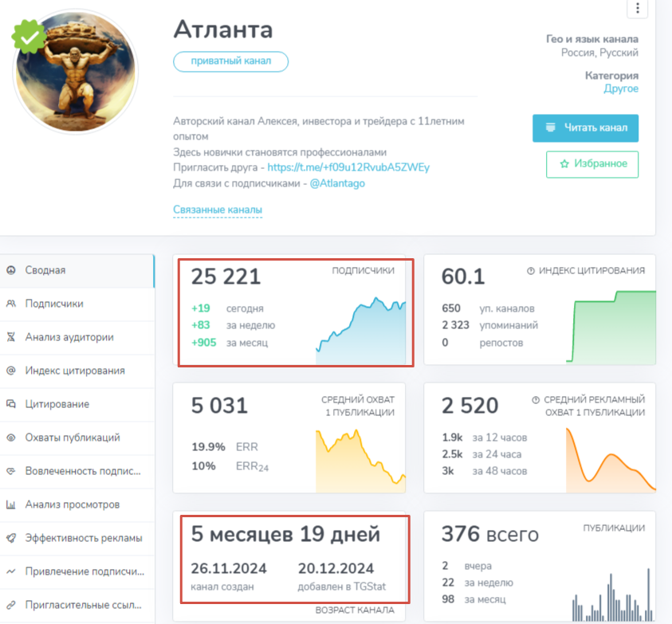The image size is (672, 624).
Task: Click the green verified badge on avatar
Action: [29, 37]
